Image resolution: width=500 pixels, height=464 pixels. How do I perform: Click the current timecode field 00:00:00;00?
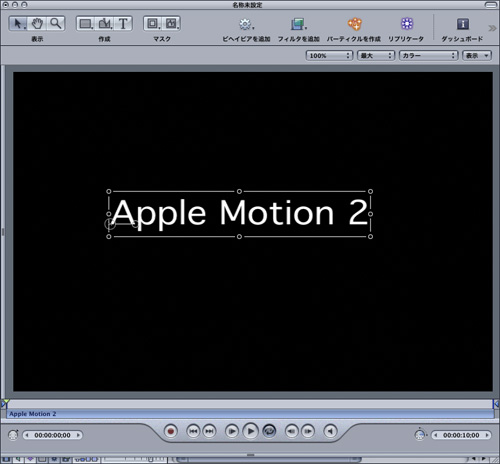pyautogui.click(x=52, y=435)
